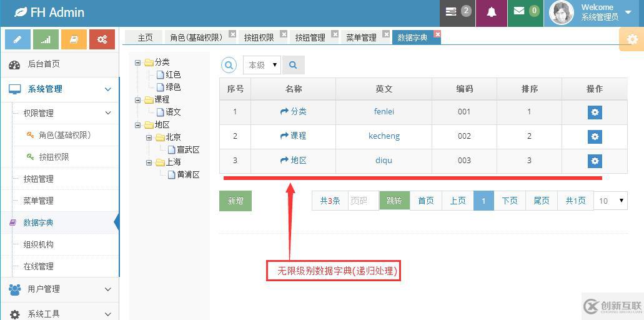
Task: Close the 按钮权限 tab
Action: [284, 34]
